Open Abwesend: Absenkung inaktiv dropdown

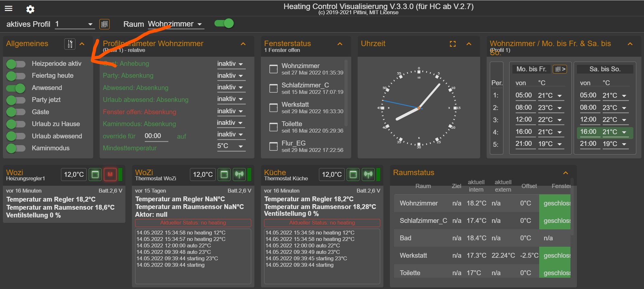coord(231,87)
